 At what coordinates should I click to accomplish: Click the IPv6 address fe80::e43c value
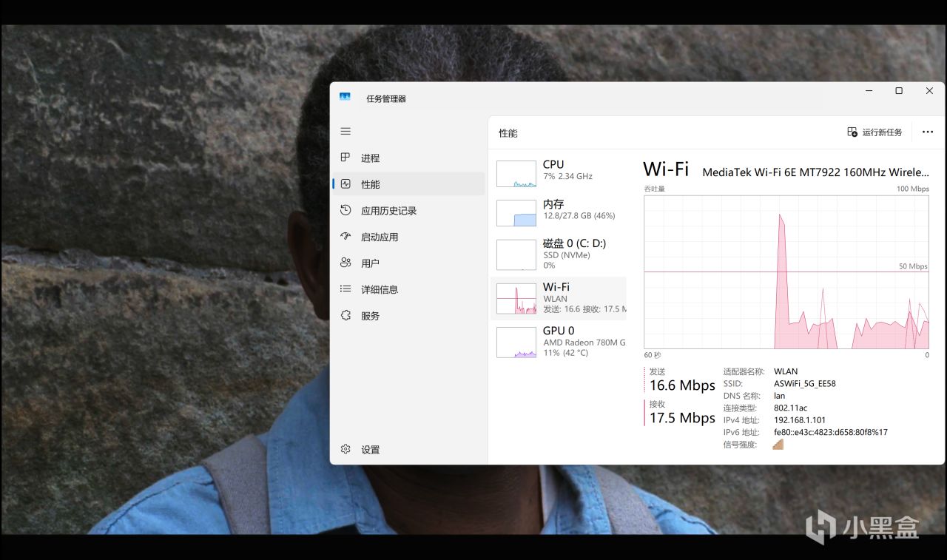coord(831,432)
